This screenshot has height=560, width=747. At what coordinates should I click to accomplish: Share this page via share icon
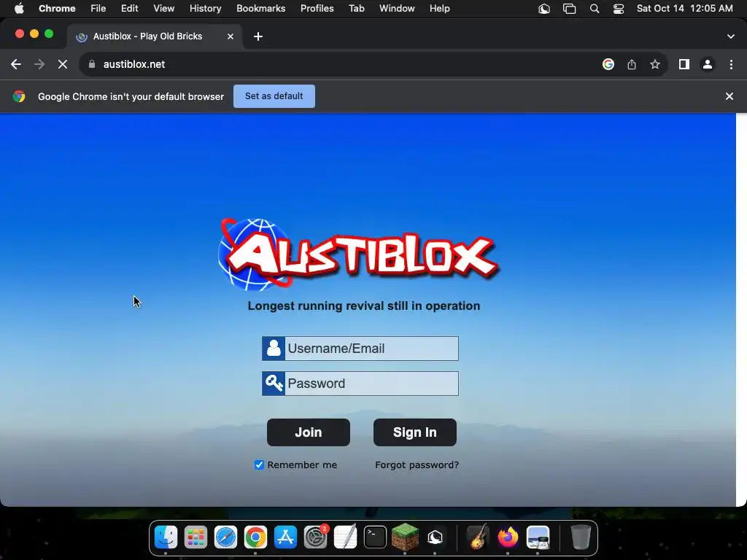(632, 64)
